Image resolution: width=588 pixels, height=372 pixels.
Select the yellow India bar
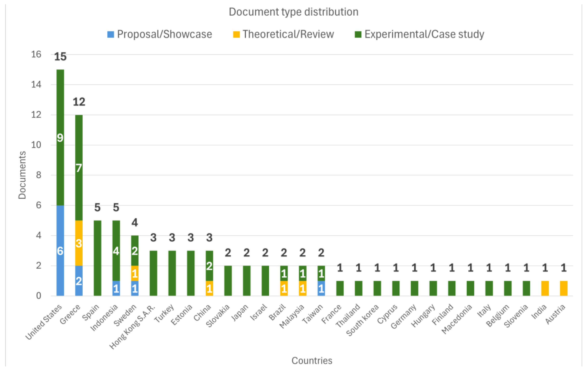pyautogui.click(x=545, y=288)
